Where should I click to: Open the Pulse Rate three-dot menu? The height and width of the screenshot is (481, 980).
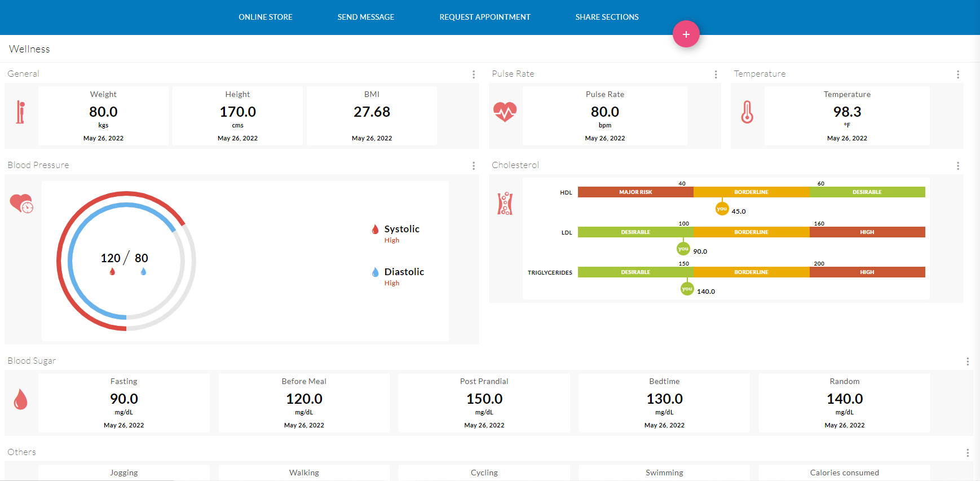click(716, 74)
